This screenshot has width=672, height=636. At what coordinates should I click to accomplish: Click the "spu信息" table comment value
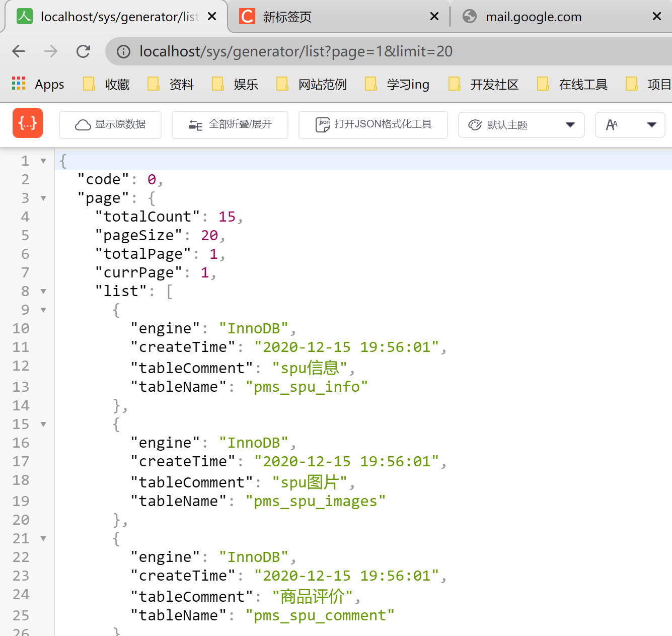tap(310, 368)
